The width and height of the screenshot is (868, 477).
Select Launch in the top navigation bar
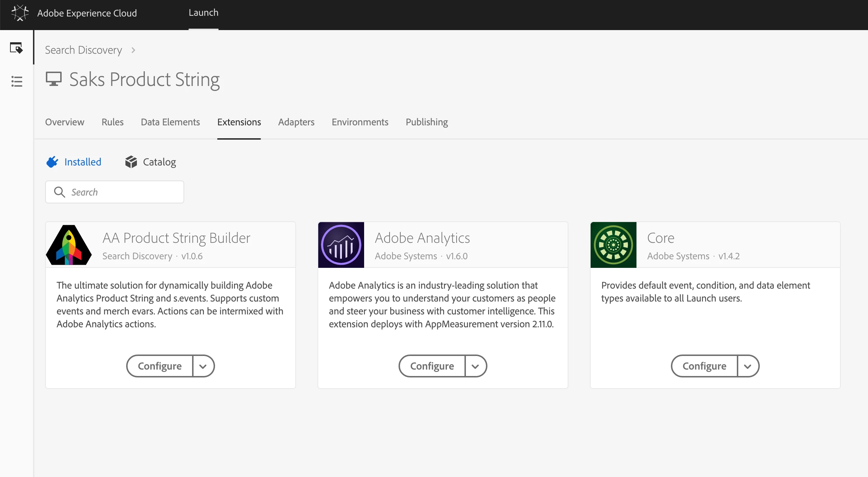tap(204, 13)
